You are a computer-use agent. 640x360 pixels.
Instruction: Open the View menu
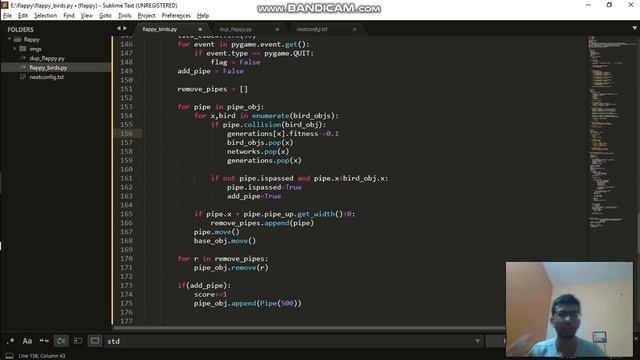(87, 16)
